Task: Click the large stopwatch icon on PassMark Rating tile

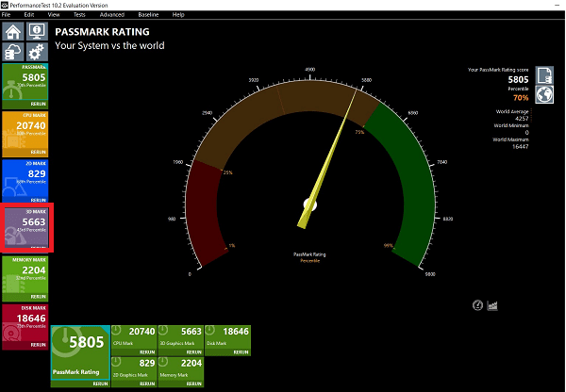Action: coord(65,341)
